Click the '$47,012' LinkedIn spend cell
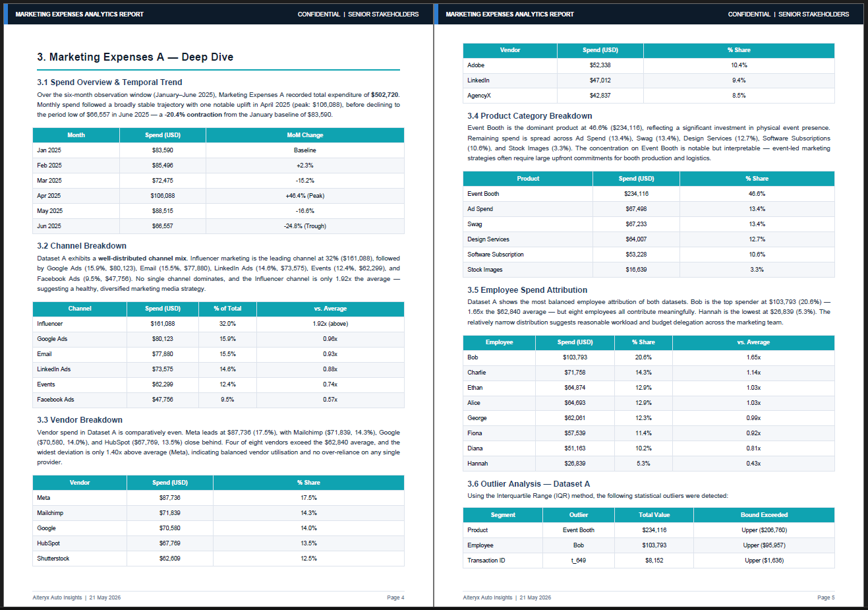868x610 pixels. coord(600,80)
